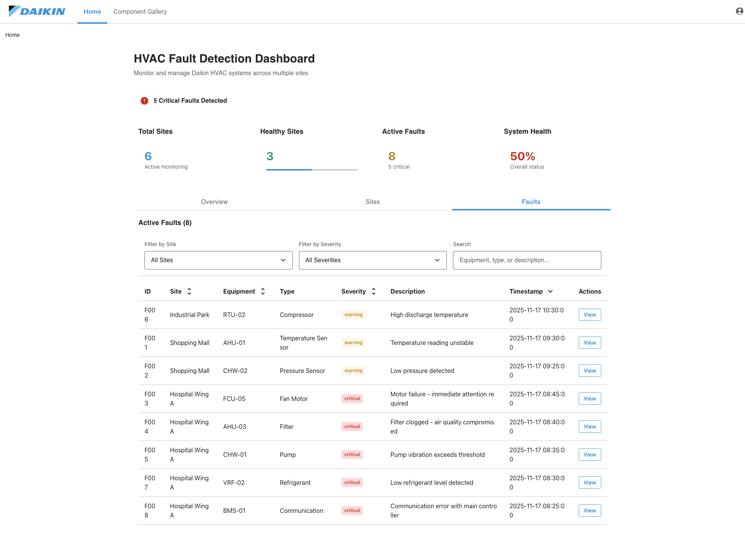Sort the table by Severity column
This screenshot has height=560, width=745.
[373, 291]
